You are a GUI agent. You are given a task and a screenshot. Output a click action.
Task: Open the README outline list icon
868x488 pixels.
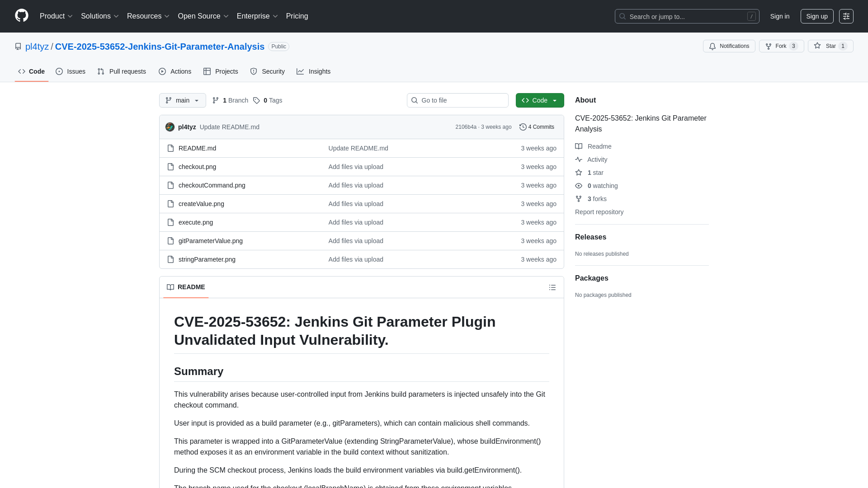click(x=552, y=287)
